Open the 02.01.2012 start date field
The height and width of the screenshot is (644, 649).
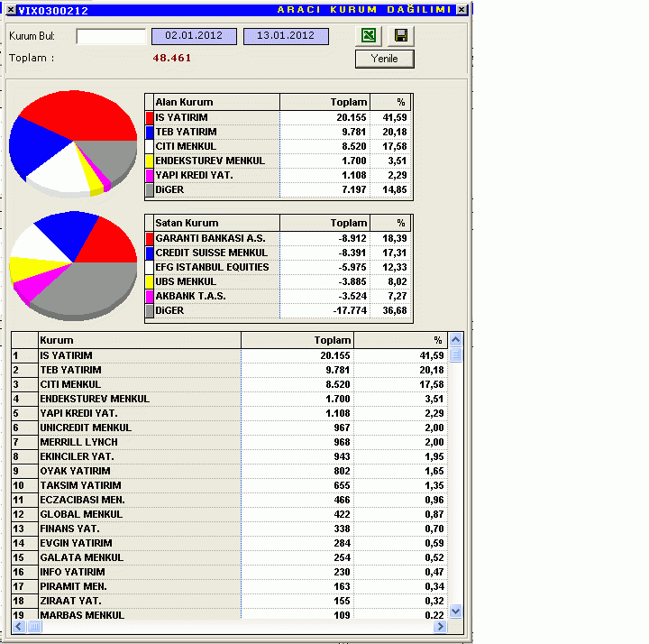coord(194,36)
